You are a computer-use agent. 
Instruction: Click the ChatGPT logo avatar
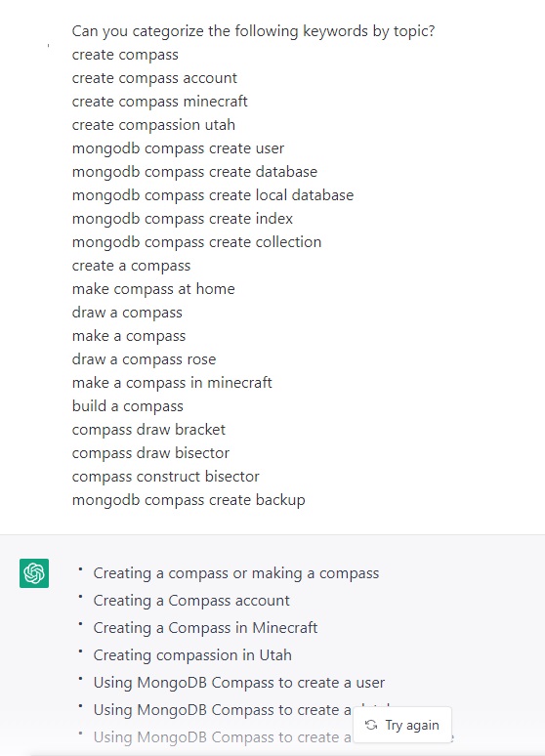(34, 573)
